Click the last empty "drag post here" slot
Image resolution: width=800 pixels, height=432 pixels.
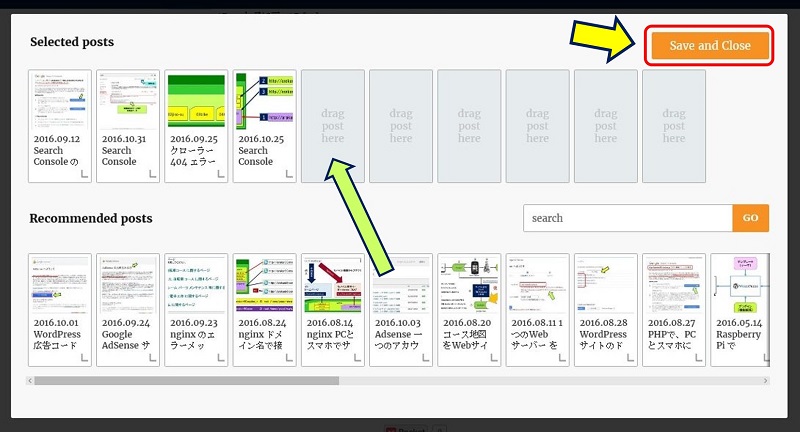(672, 126)
